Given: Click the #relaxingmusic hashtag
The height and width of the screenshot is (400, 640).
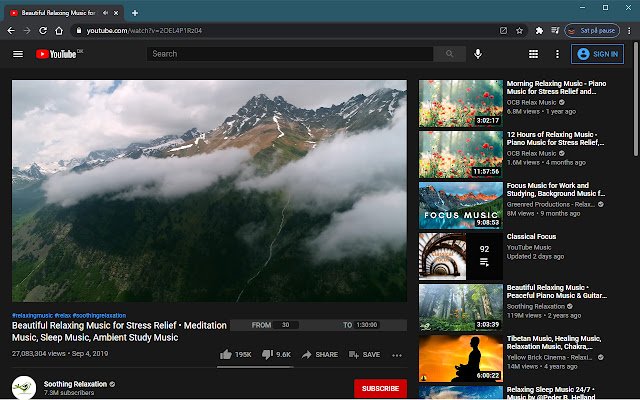Looking at the screenshot, I should (x=32, y=316).
